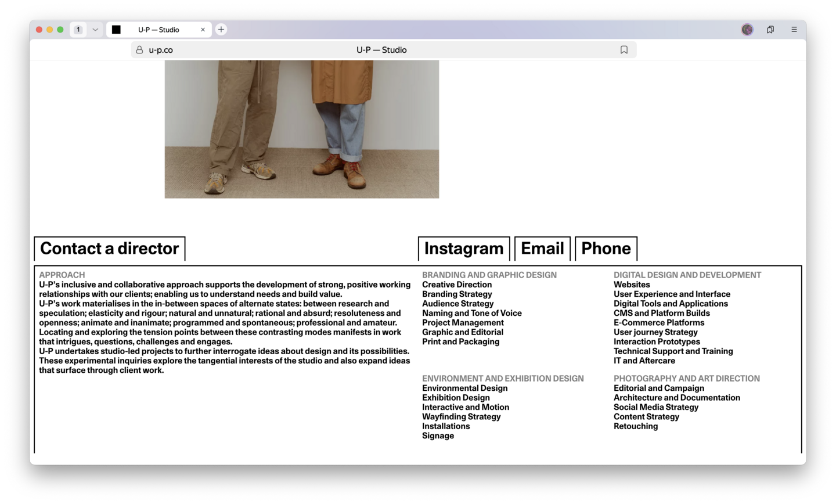Click the Creative Direction text
The width and height of the screenshot is (836, 504).
pyautogui.click(x=457, y=285)
